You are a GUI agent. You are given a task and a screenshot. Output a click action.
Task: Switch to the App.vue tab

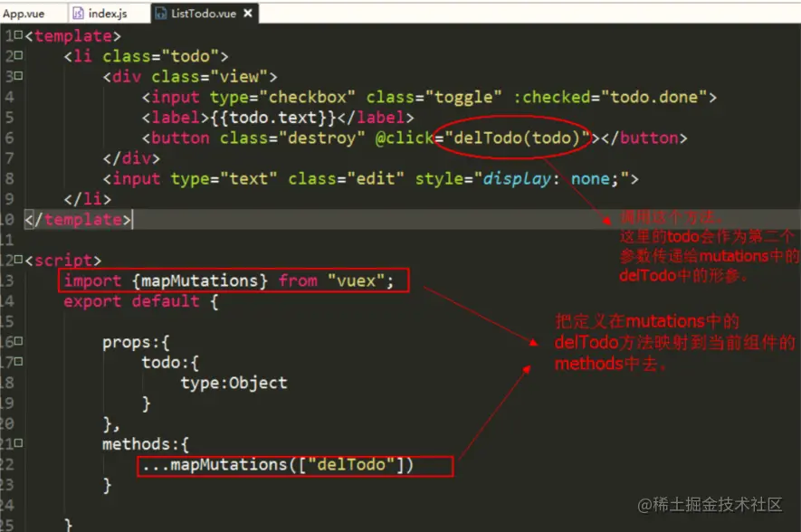click(x=24, y=14)
